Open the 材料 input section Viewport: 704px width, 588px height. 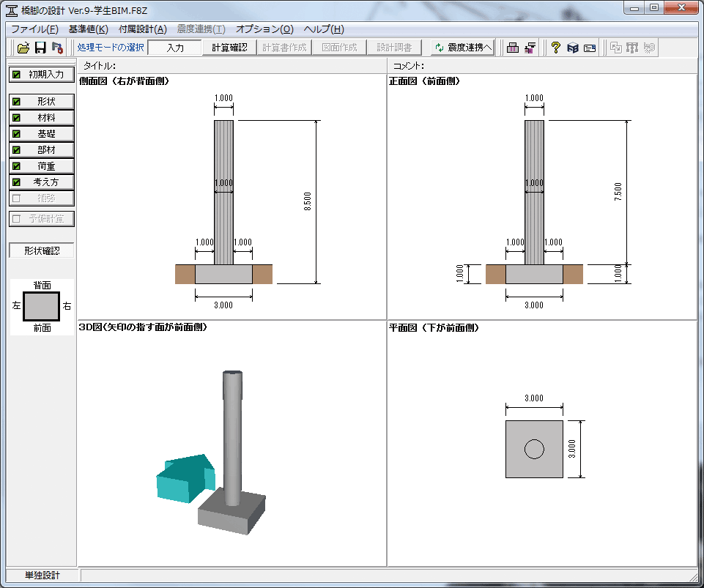coord(42,118)
